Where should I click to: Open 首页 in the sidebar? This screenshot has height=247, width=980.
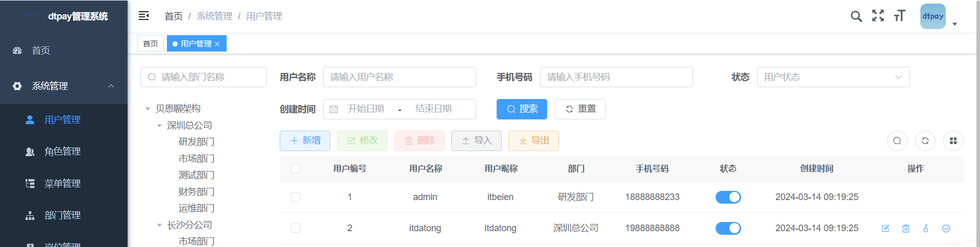click(64, 51)
